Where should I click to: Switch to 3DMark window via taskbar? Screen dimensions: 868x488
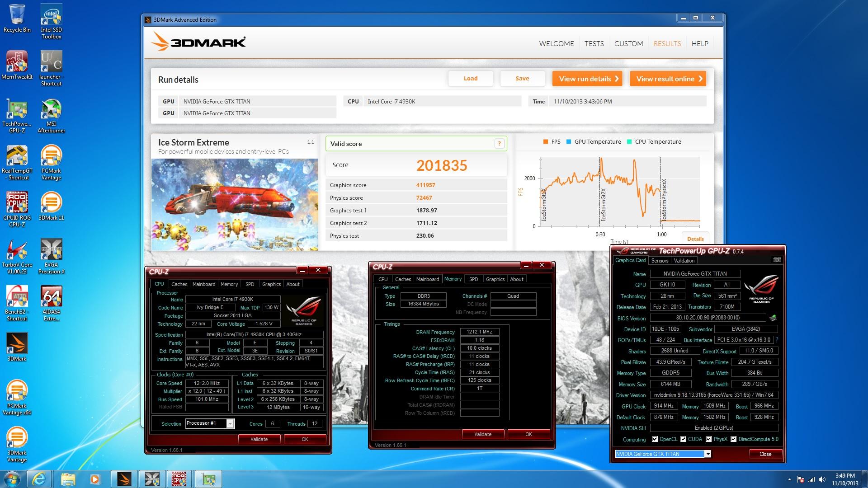click(x=124, y=479)
